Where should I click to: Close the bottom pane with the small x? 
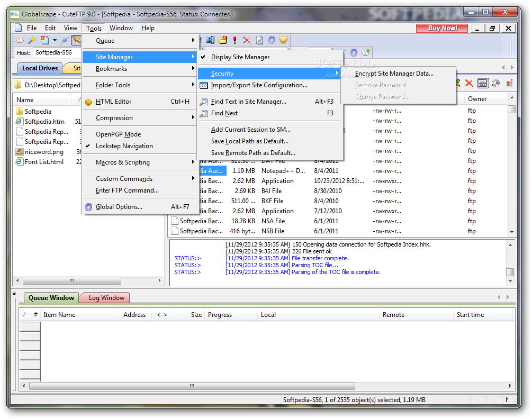(x=14, y=294)
